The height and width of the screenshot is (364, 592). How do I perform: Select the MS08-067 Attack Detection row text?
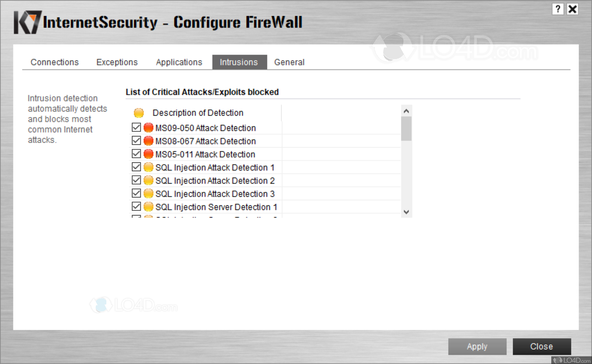click(206, 141)
